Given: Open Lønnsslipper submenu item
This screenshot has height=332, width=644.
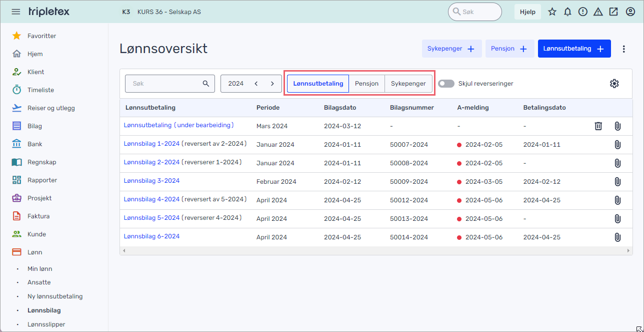Looking at the screenshot, I should click(x=46, y=324).
